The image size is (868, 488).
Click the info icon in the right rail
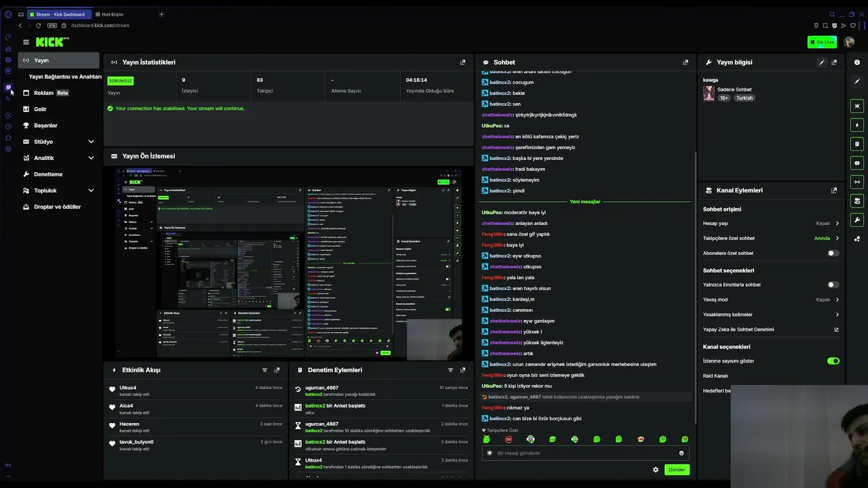(x=857, y=62)
